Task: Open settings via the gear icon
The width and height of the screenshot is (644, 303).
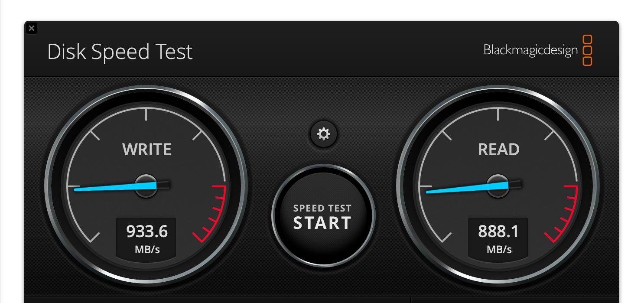Action: (x=324, y=134)
